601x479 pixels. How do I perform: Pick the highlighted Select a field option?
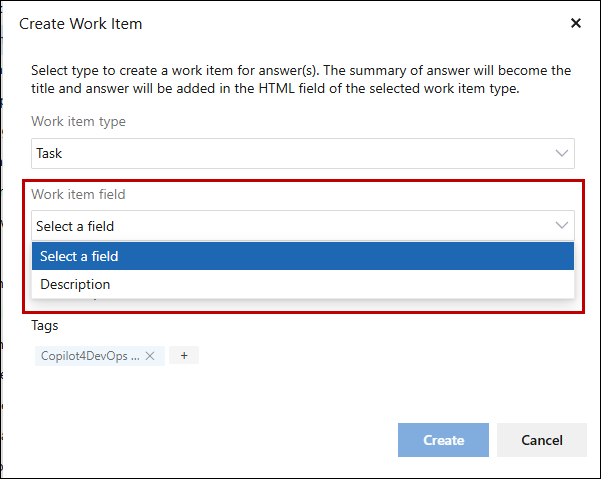pos(80,256)
